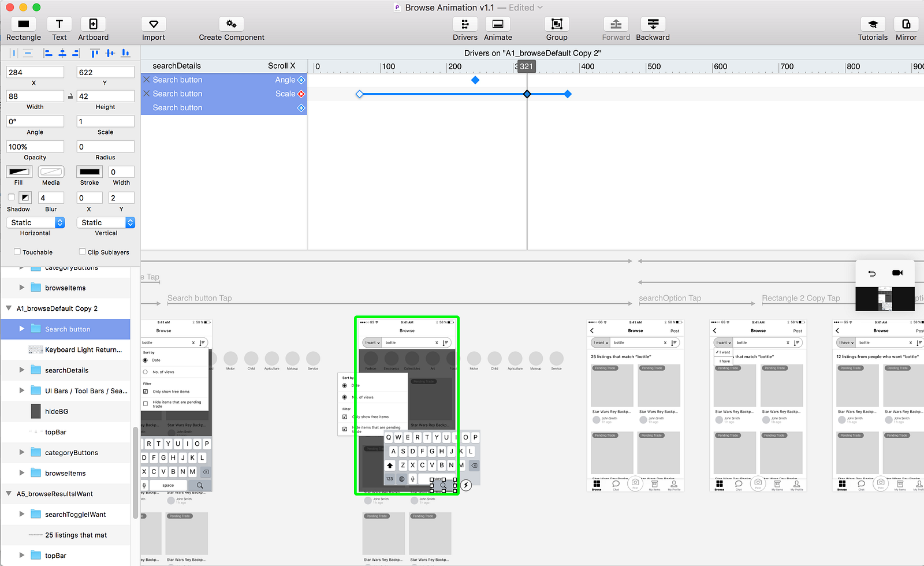The width and height of the screenshot is (924, 566).
Task: Select the Search button Tap transition label
Action: click(200, 298)
